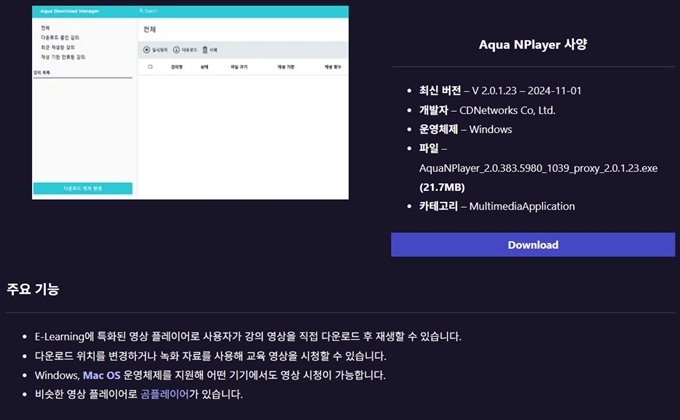The width and height of the screenshot is (680, 420).
Task: Click the download (다운로드) circle-arrow icon in the toolbar
Action: tap(177, 50)
